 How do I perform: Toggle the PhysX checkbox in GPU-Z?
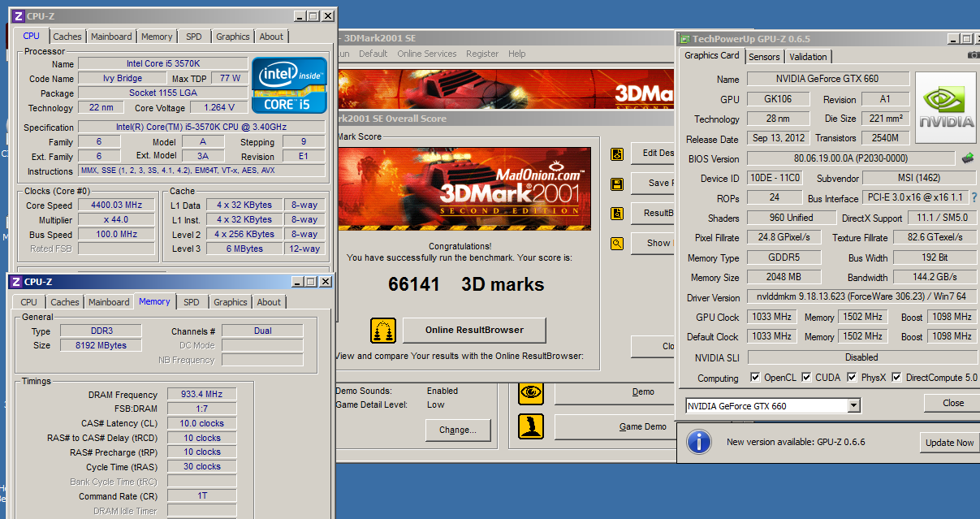852,378
